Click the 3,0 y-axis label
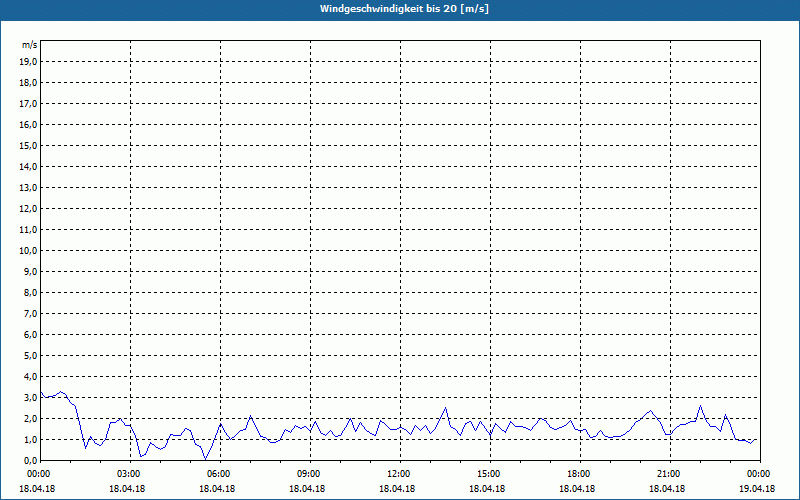800x500 pixels. click(31, 397)
